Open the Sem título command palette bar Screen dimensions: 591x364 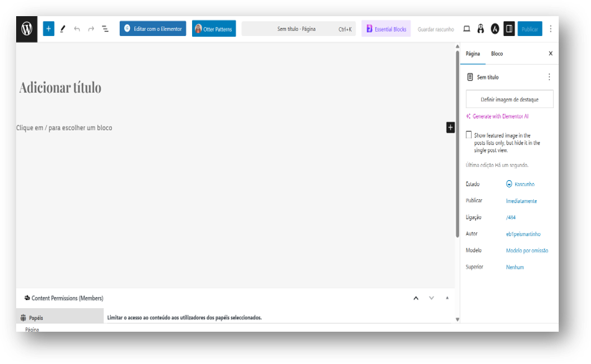[298, 29]
